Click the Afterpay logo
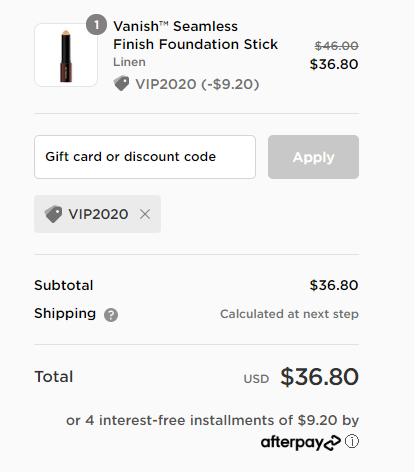The width and height of the screenshot is (414, 472). (301, 442)
